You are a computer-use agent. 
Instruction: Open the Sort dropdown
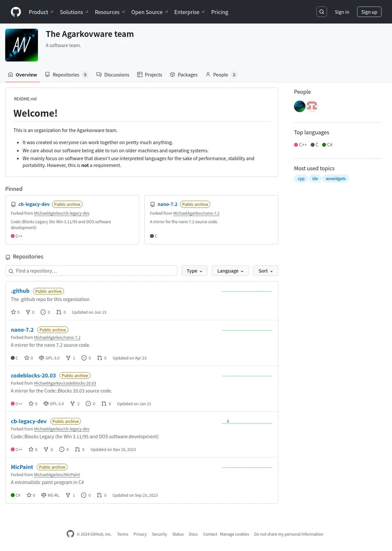click(266, 271)
